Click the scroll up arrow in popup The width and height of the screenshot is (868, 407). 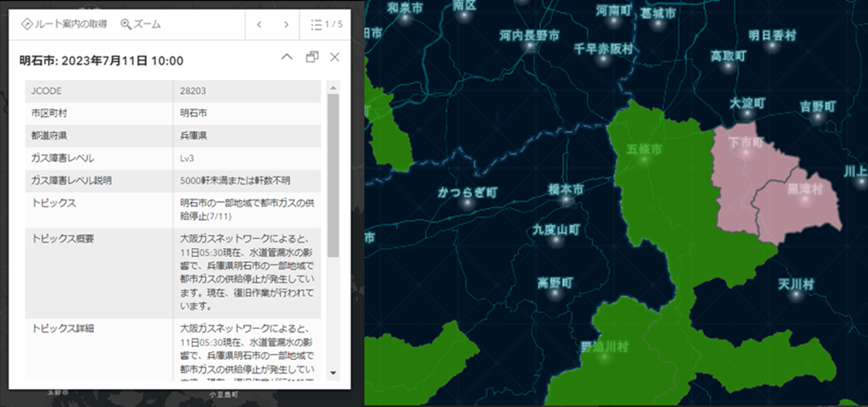333,86
